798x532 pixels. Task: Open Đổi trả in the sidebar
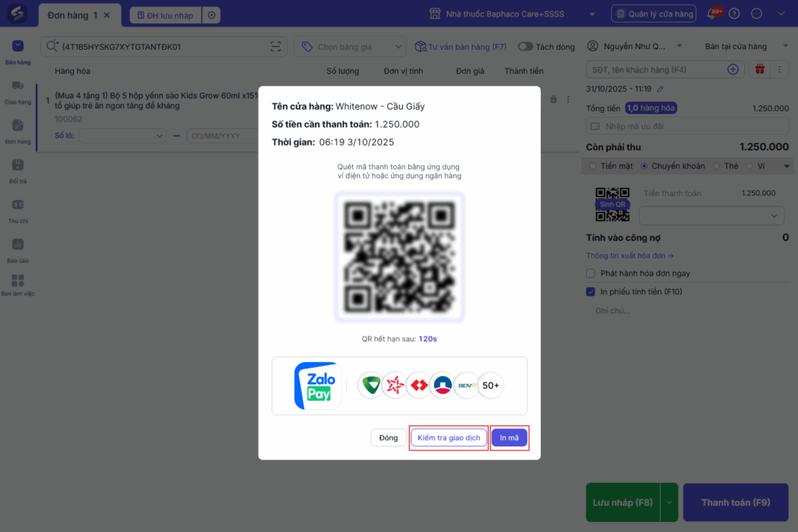(x=18, y=171)
